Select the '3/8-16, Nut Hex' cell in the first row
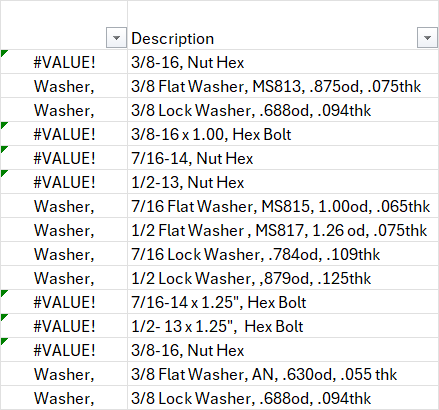The image size is (439, 410). 283,62
